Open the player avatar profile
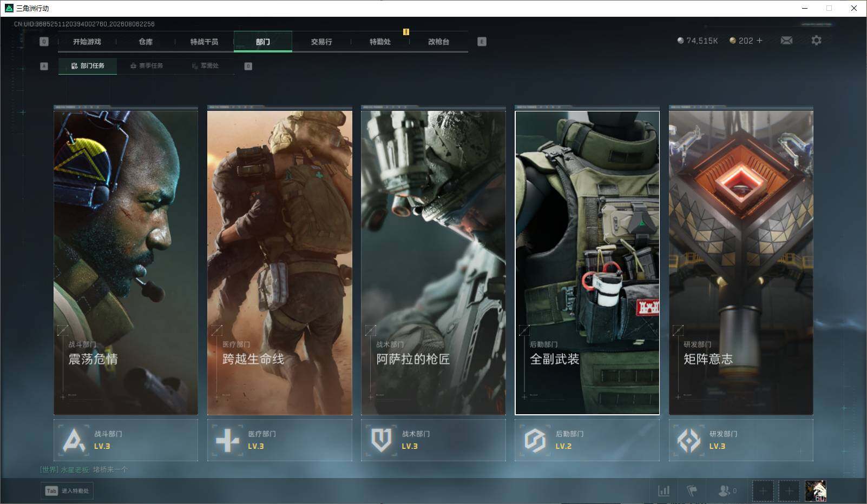This screenshot has width=867, height=504. point(816,491)
